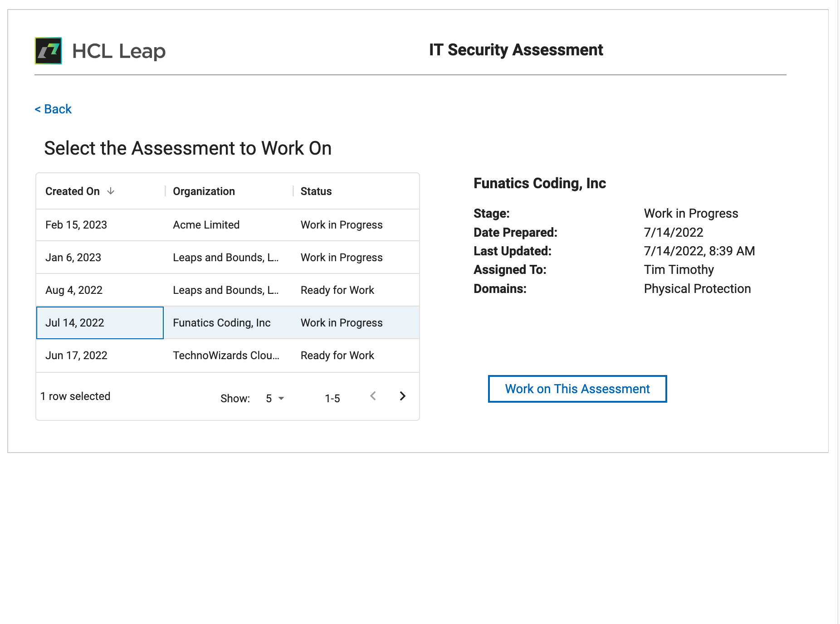Click Work on This Assessment button
Image resolution: width=840 pixels, height=624 pixels.
577,389
